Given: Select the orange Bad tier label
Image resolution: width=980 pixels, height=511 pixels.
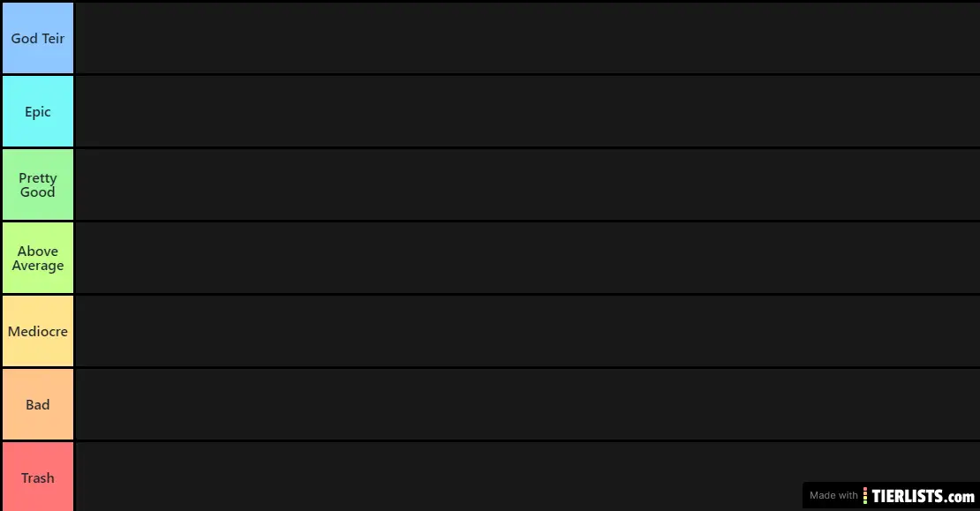Looking at the screenshot, I should (38, 404).
